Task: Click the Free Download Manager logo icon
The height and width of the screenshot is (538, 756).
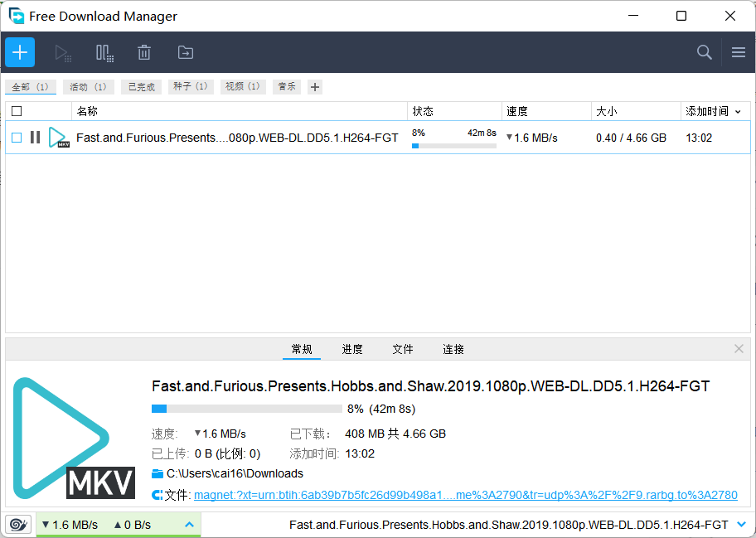Action: (x=17, y=16)
